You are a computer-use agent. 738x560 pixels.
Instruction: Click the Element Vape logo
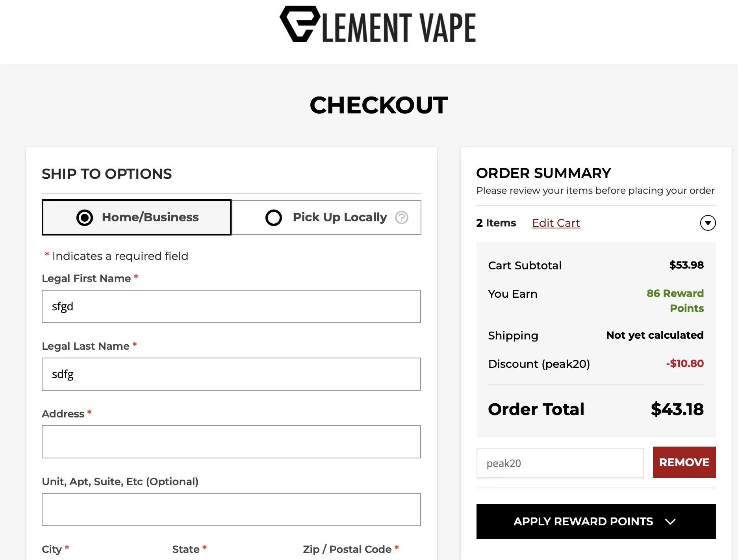pos(378,25)
